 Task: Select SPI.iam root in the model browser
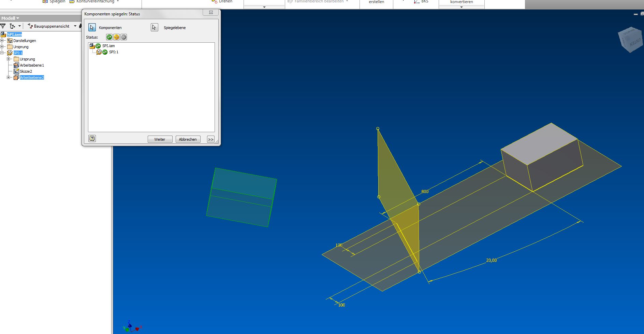pos(14,34)
